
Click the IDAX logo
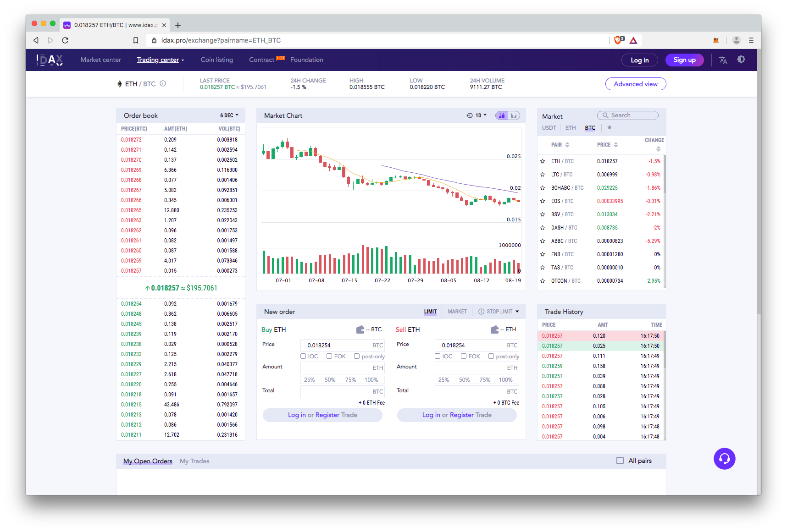tap(50, 60)
